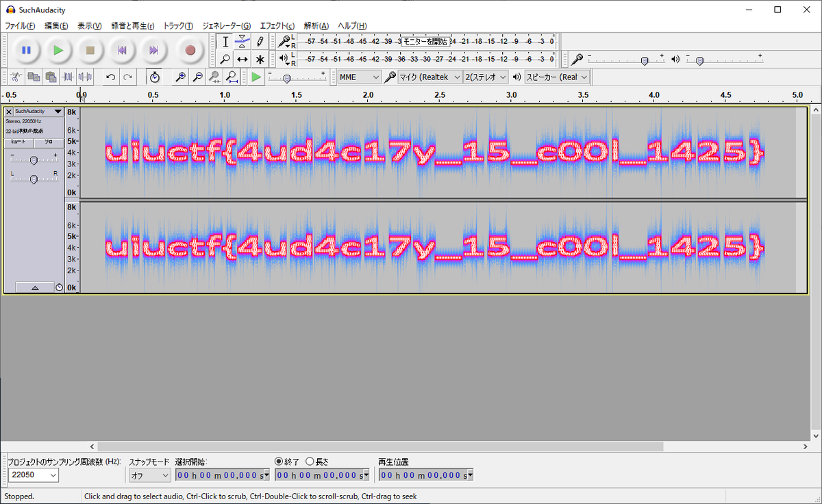This screenshot has height=504, width=822.
Task: Select the Time Shift tool
Action: pyautogui.click(x=242, y=59)
